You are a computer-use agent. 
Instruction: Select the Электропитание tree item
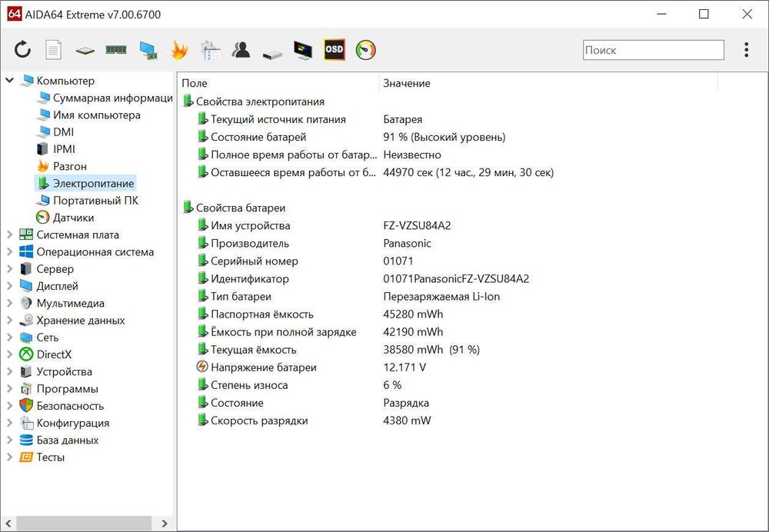click(85, 184)
